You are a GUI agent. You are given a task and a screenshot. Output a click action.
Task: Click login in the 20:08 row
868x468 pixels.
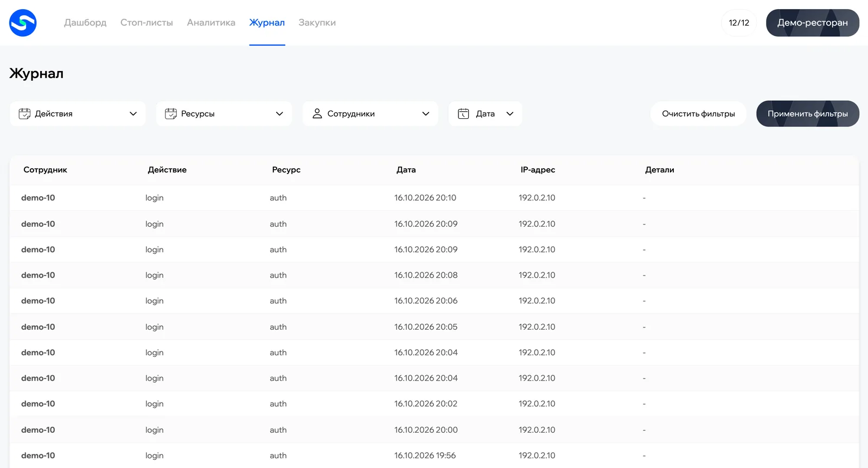(155, 275)
